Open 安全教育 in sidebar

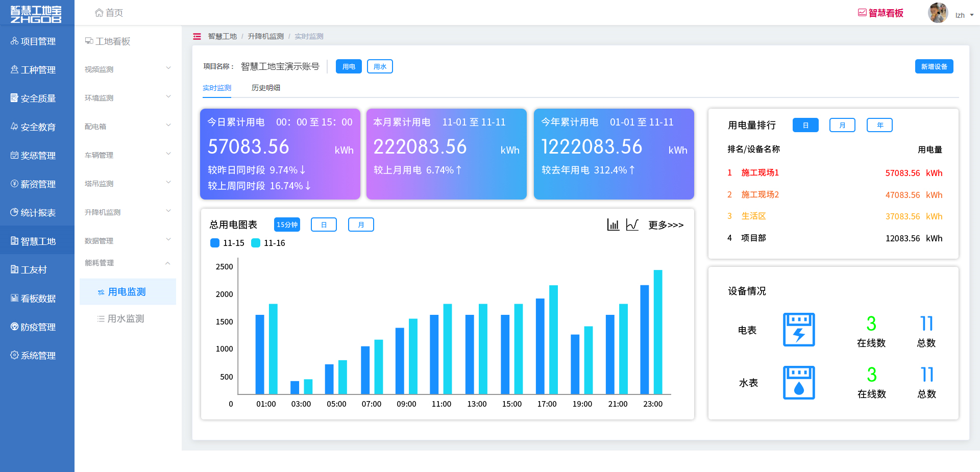tap(37, 127)
